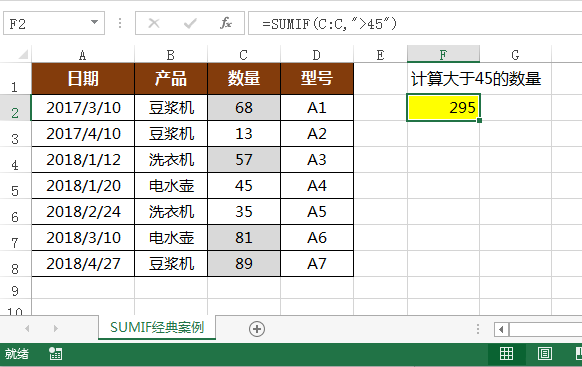Click model cell A7 in 型号 column
The width and height of the screenshot is (582, 367).
317,263
